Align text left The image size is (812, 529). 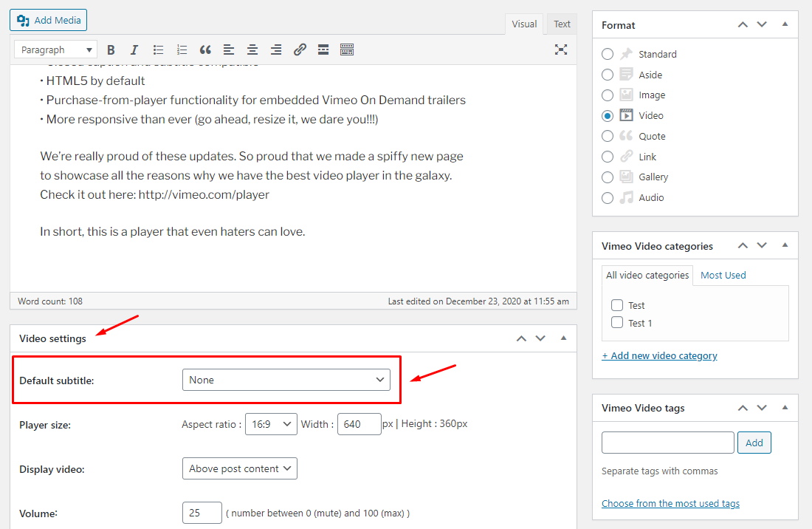[229, 50]
